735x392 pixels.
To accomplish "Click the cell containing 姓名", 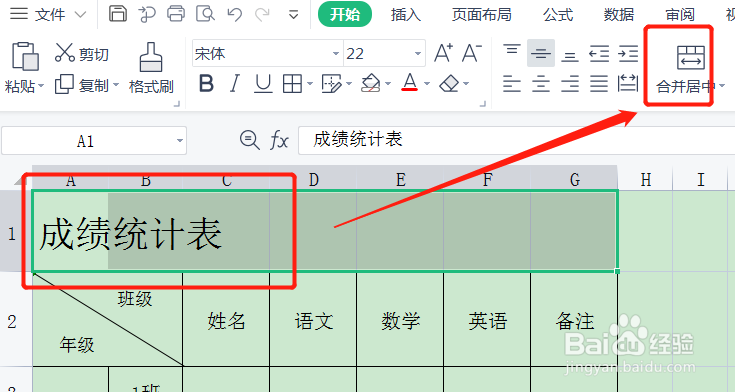I will [x=226, y=320].
